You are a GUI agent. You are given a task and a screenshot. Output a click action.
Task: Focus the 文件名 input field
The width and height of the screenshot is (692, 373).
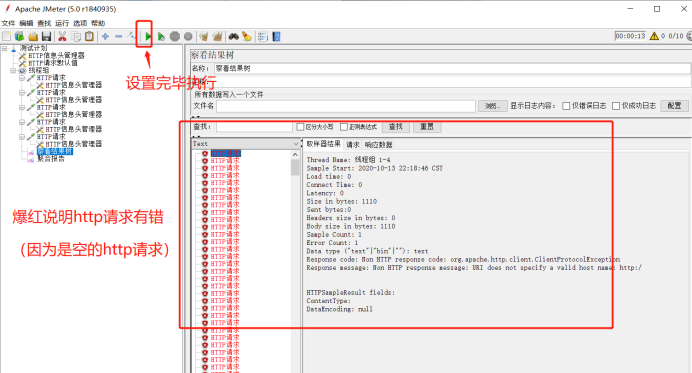(346, 106)
